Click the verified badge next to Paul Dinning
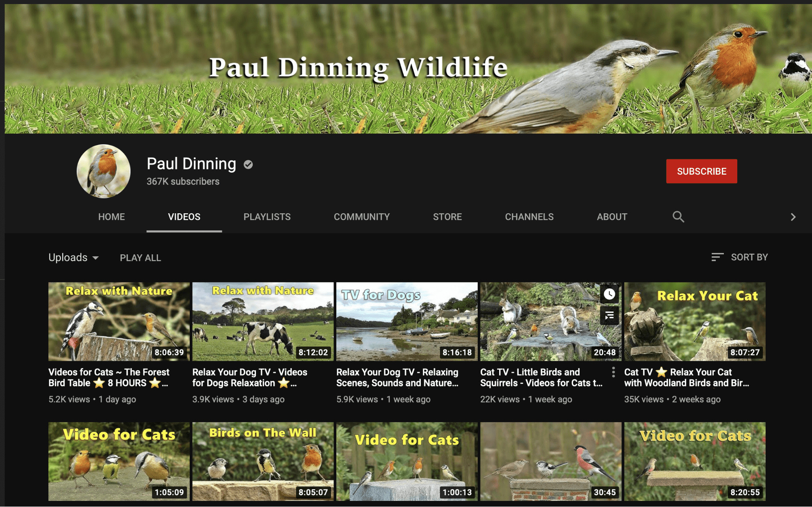Screen dimensions: 812x507 (x=248, y=165)
